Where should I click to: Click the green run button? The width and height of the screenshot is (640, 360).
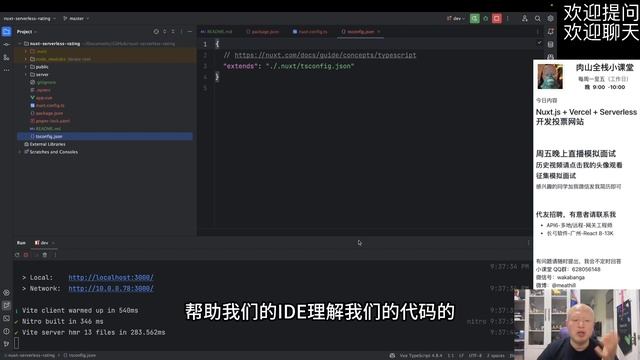(474, 18)
